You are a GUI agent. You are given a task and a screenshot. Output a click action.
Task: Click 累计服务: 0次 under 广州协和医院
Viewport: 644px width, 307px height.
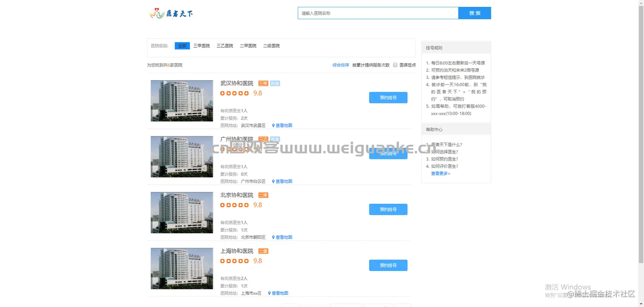pyautogui.click(x=234, y=174)
